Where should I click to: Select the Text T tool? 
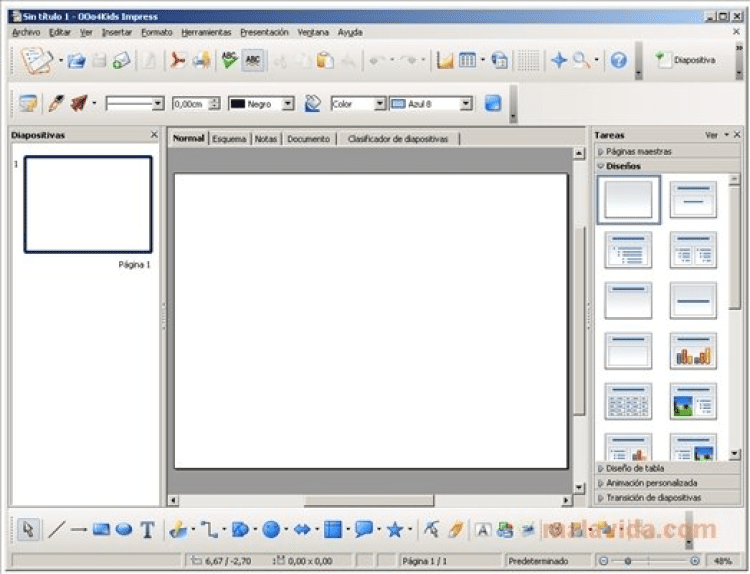point(147,530)
